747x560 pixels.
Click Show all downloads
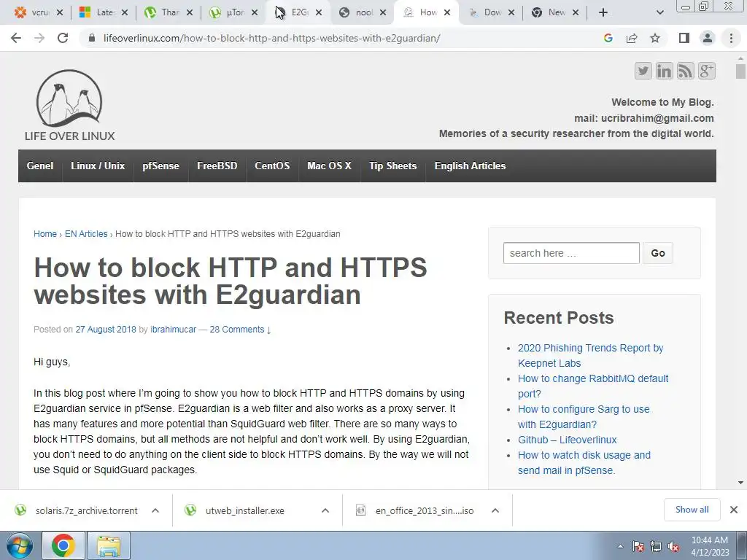tap(692, 510)
